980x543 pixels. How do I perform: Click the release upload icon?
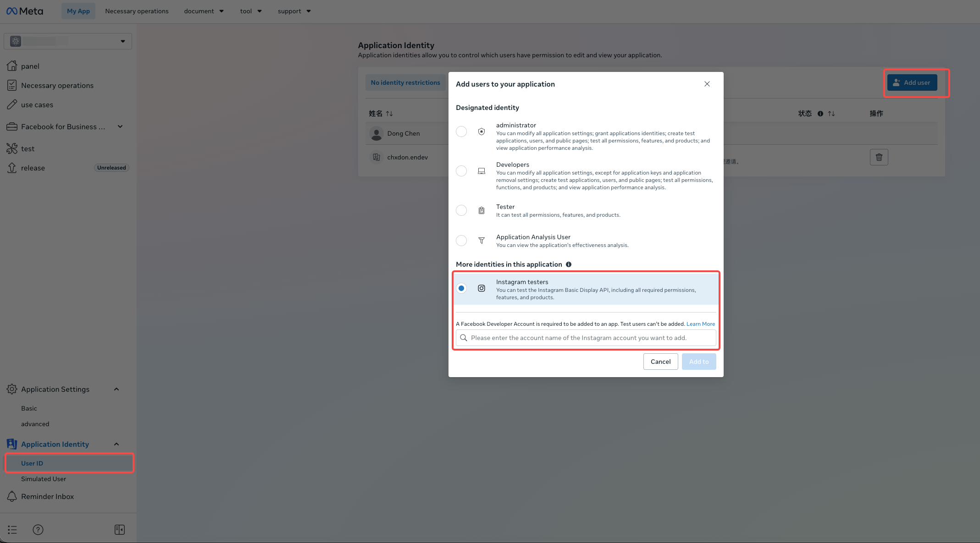click(12, 168)
